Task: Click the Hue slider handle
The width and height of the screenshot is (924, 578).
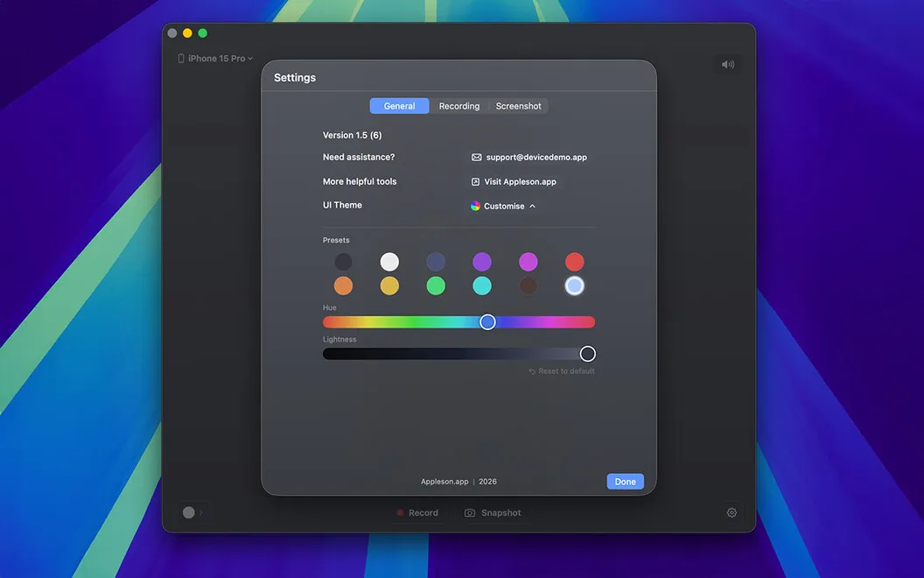Action: point(487,322)
